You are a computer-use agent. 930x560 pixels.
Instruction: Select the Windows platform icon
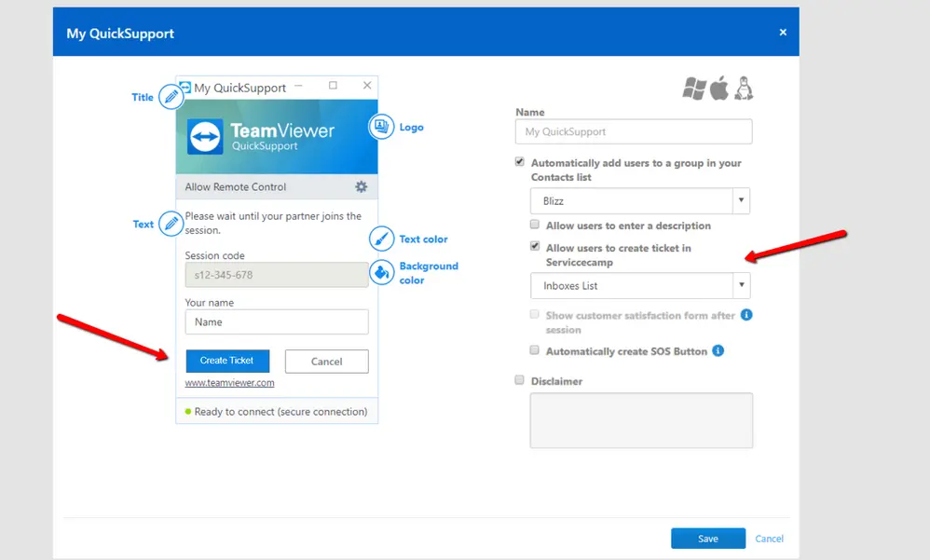[x=694, y=89]
